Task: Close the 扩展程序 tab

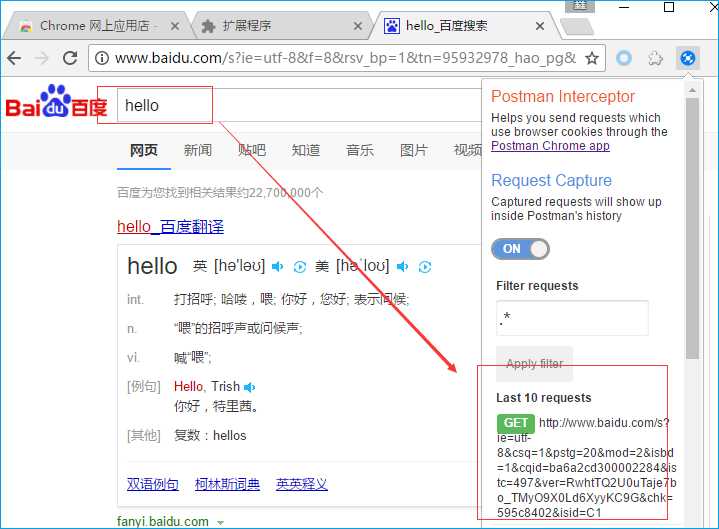Action: (358, 26)
